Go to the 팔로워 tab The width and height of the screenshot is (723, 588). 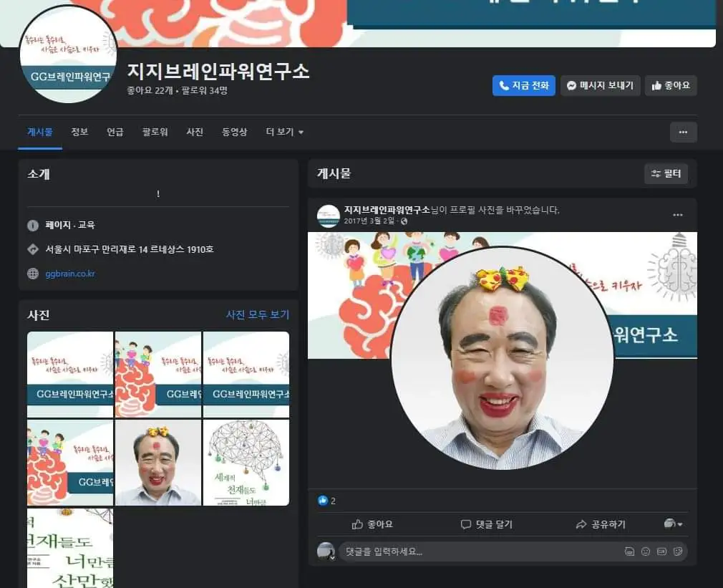coord(155,132)
